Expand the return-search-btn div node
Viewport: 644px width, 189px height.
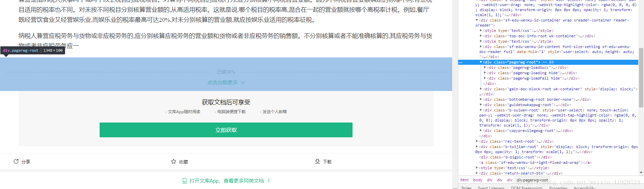[x=477, y=173]
